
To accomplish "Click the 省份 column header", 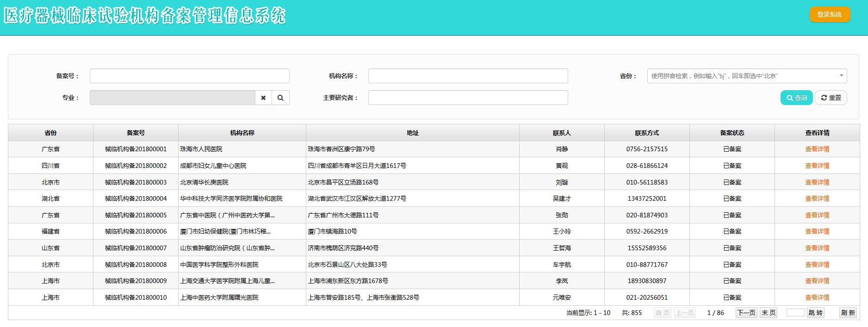I will point(50,133).
